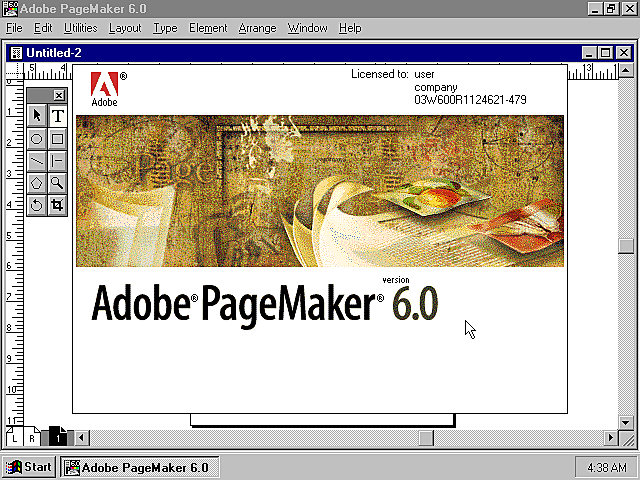Image resolution: width=640 pixels, height=480 pixels.
Task: Select the Polygon tool
Action: 37,183
